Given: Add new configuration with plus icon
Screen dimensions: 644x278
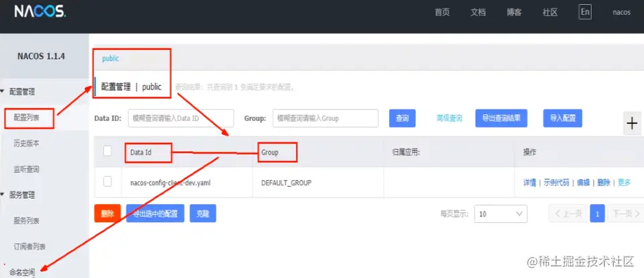Looking at the screenshot, I should pos(633,123).
